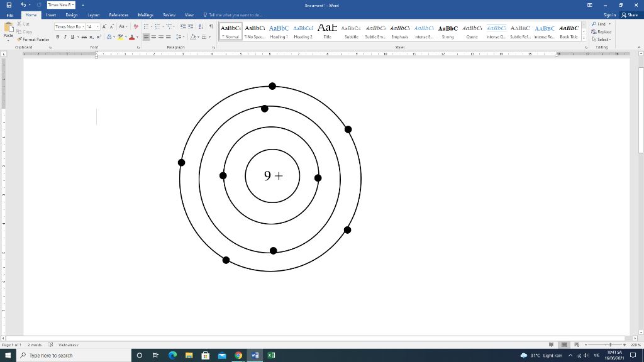Open Ribbon Display Options
Image resolution: width=644 pixels, height=362 pixels.
(590, 5)
